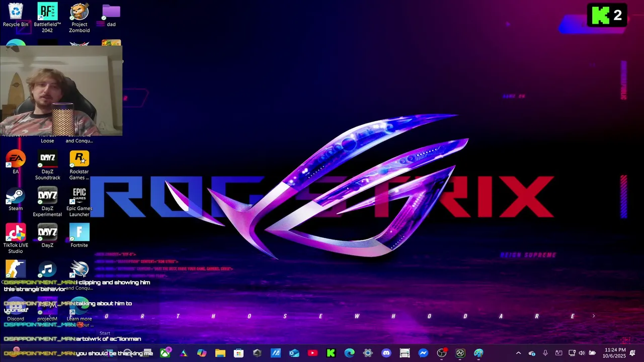Viewport: 644px width, 362px height.
Task: Open File Explorer from the taskbar
Action: point(220,353)
